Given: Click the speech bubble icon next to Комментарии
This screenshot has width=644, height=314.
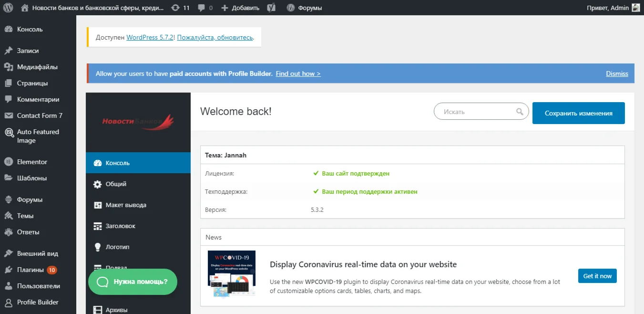Looking at the screenshot, I should tap(8, 99).
